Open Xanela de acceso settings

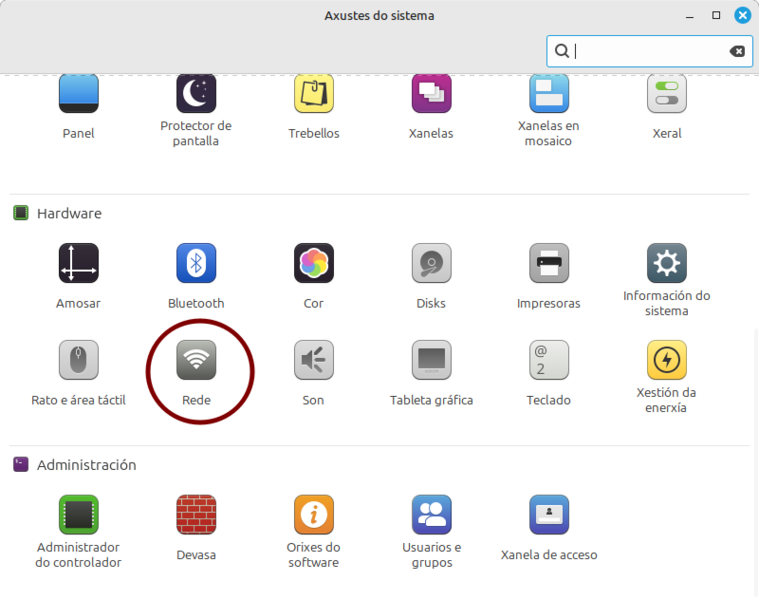548,528
